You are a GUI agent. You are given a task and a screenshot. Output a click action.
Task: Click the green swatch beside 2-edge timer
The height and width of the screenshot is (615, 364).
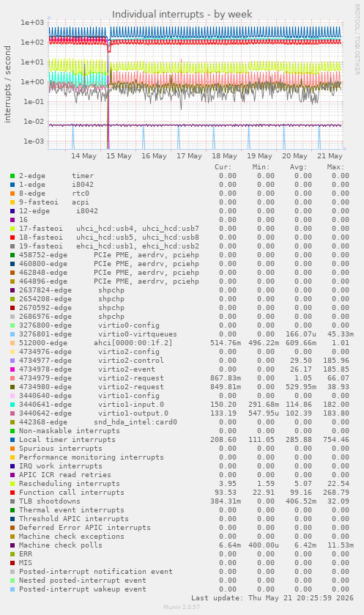[12, 176]
